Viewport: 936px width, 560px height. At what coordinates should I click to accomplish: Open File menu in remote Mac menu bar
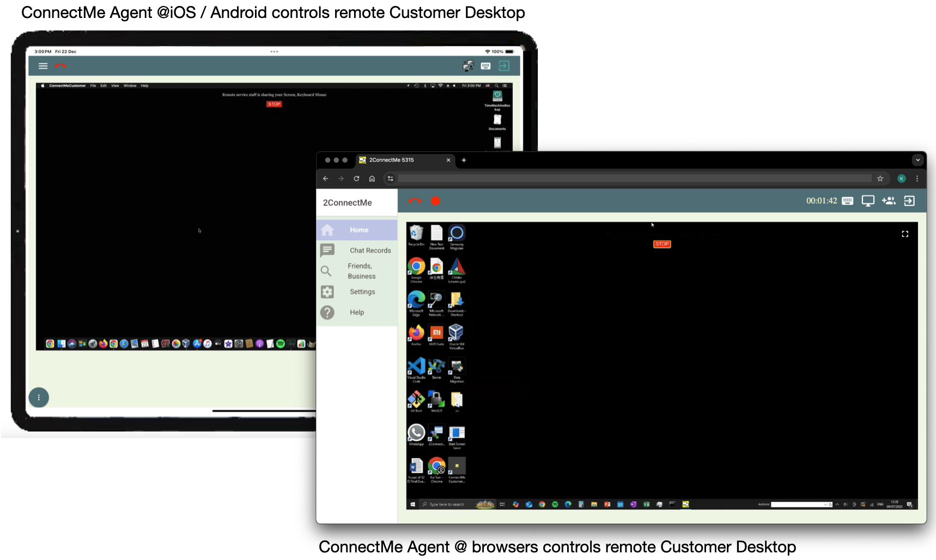93,86
